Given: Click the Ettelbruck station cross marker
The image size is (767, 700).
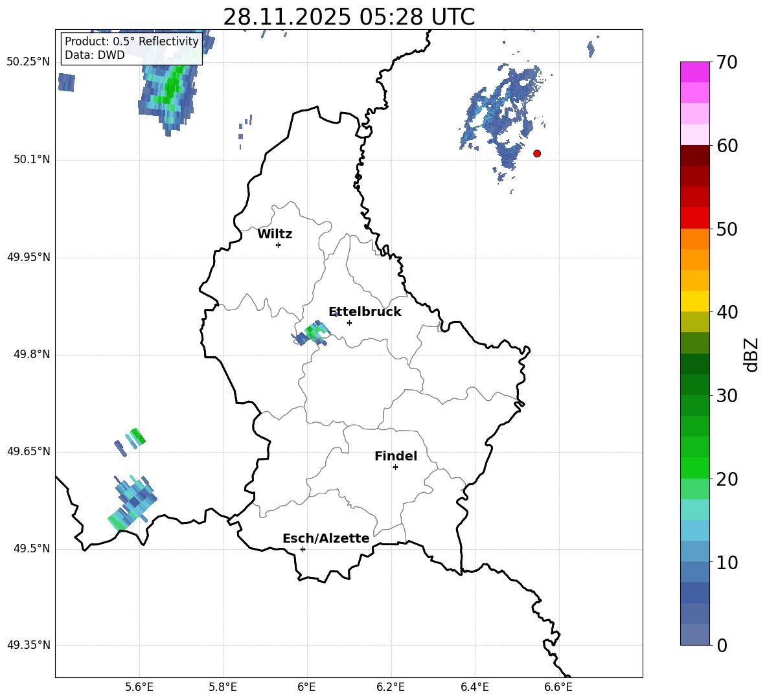Looking at the screenshot, I should coord(349,322).
